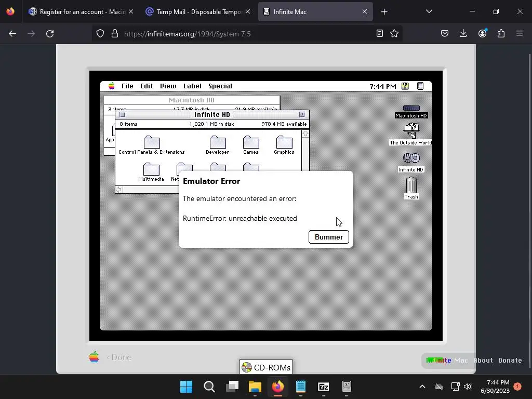The width and height of the screenshot is (532, 399).
Task: Open Windows taskbar search
Action: [x=209, y=387]
